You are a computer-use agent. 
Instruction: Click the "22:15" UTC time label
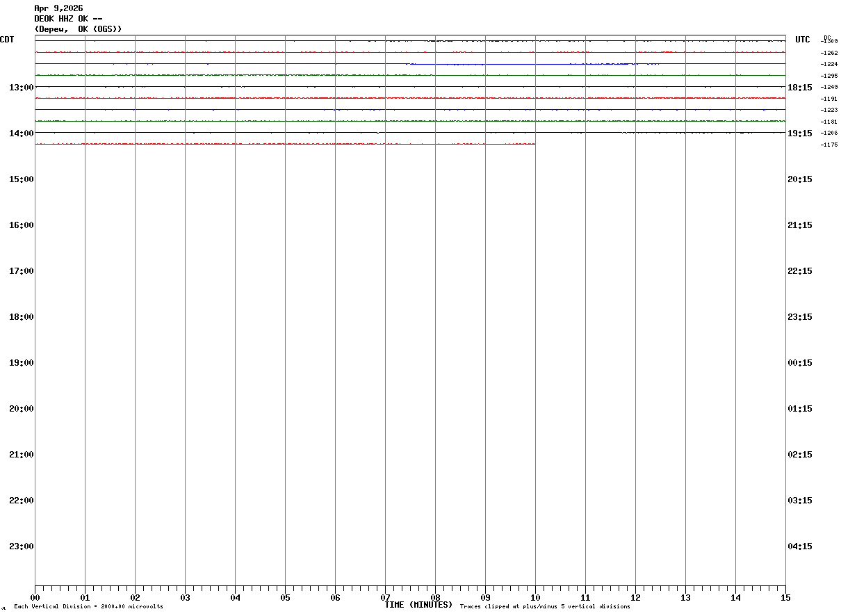[x=800, y=270]
